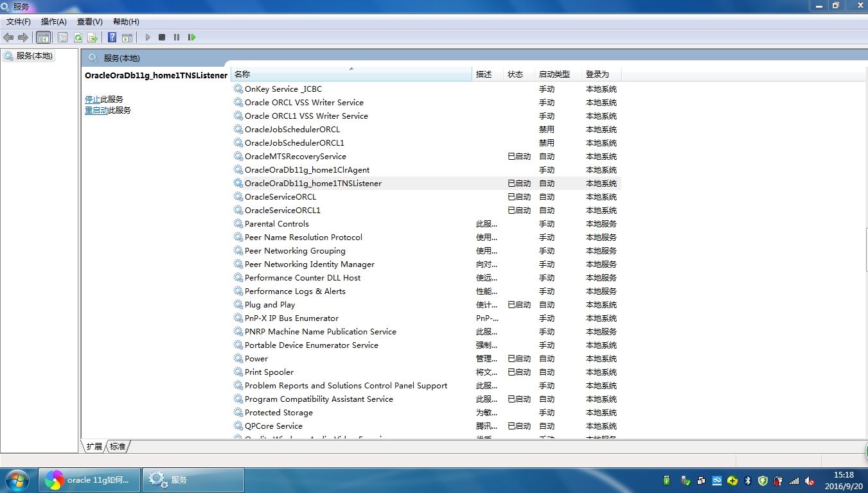The image size is (868, 493).
Task: Select the Print Spooler service
Action: [x=427, y=372]
